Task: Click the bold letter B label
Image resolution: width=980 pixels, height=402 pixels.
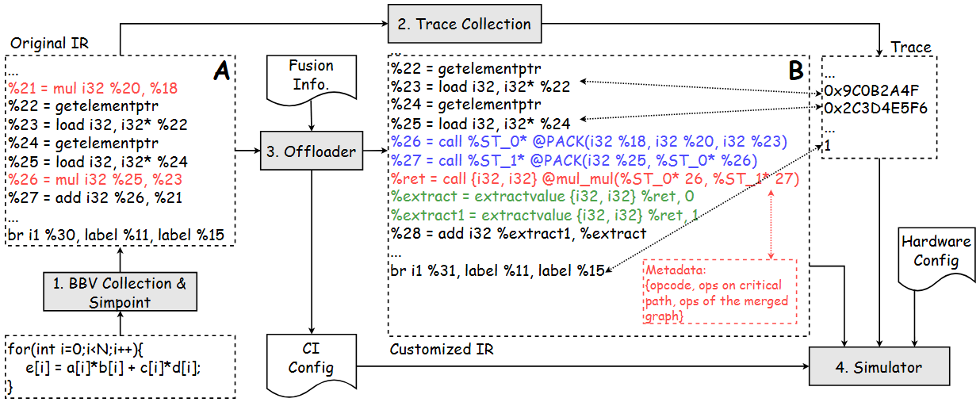Action: tap(795, 71)
